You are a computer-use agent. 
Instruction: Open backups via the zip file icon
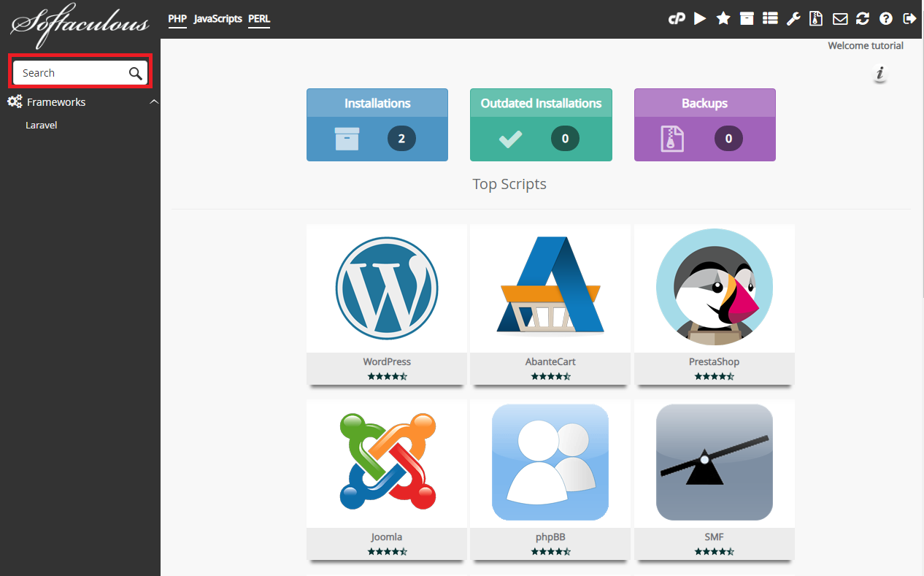(816, 19)
